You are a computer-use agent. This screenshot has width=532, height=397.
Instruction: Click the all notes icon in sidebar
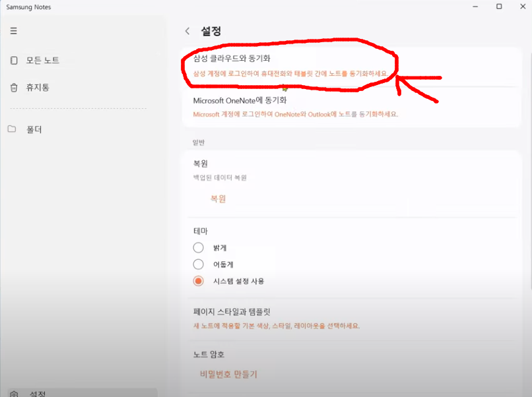click(14, 61)
